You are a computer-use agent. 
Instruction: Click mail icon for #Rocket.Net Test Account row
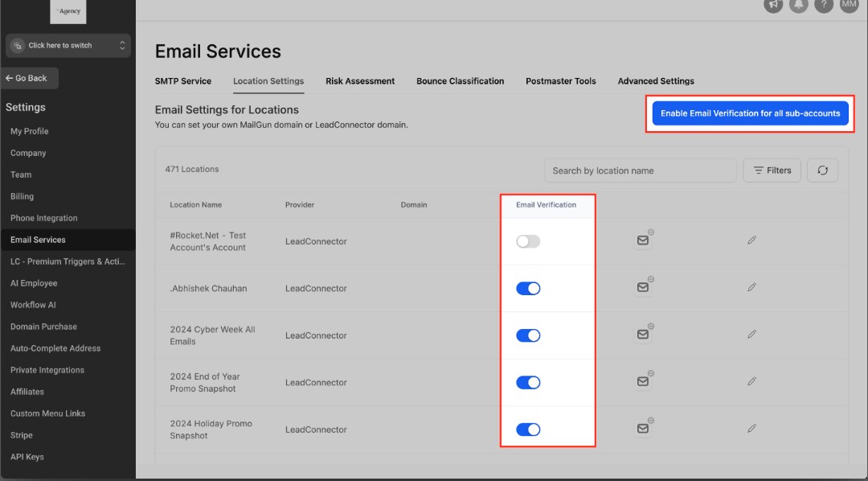pos(643,240)
